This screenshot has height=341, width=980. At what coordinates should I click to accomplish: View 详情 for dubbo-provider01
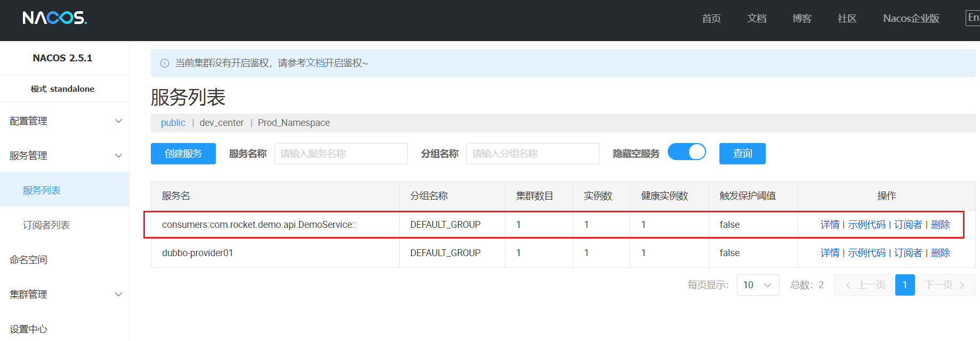[829, 253]
